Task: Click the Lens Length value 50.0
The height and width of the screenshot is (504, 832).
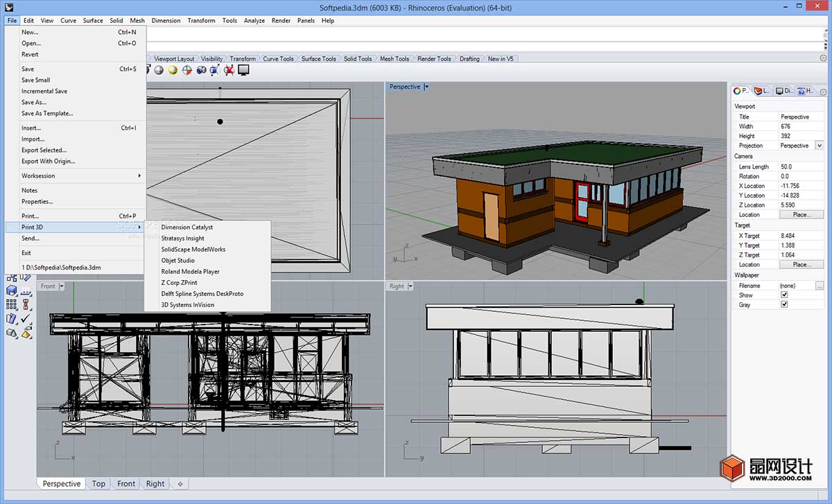Action: (786, 166)
